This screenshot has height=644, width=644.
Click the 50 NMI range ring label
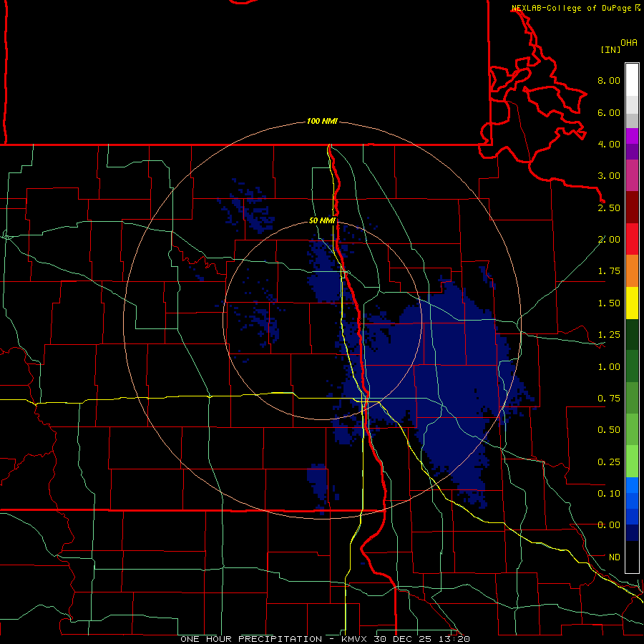[322, 221]
